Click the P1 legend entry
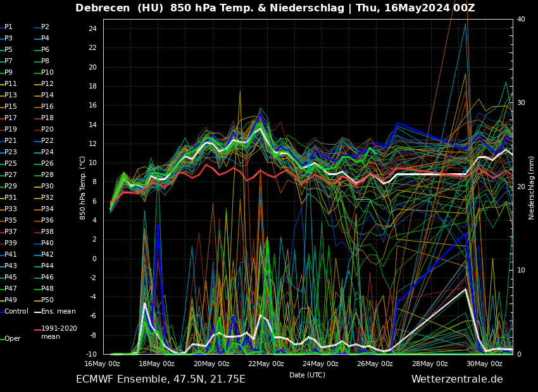 tap(8, 27)
